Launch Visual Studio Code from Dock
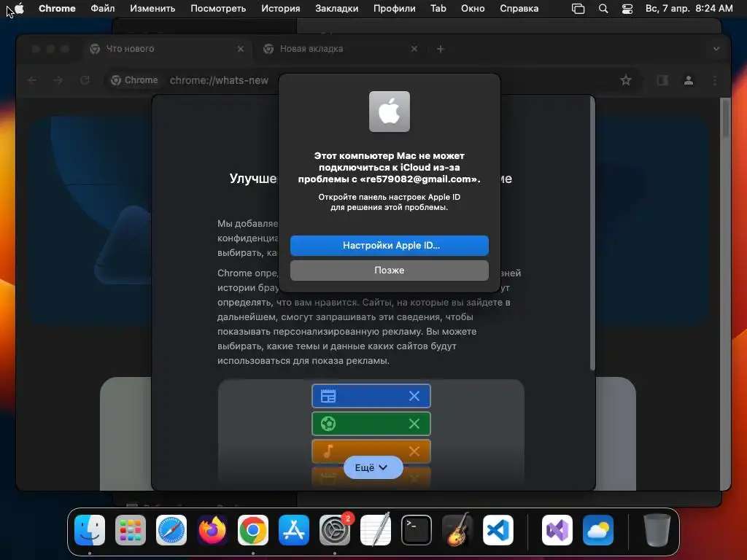The width and height of the screenshot is (747, 560). pos(498,530)
